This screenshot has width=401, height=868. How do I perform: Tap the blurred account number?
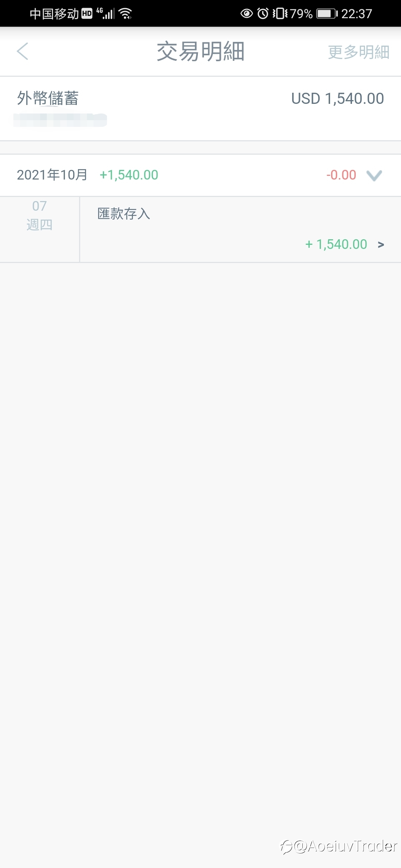60,120
